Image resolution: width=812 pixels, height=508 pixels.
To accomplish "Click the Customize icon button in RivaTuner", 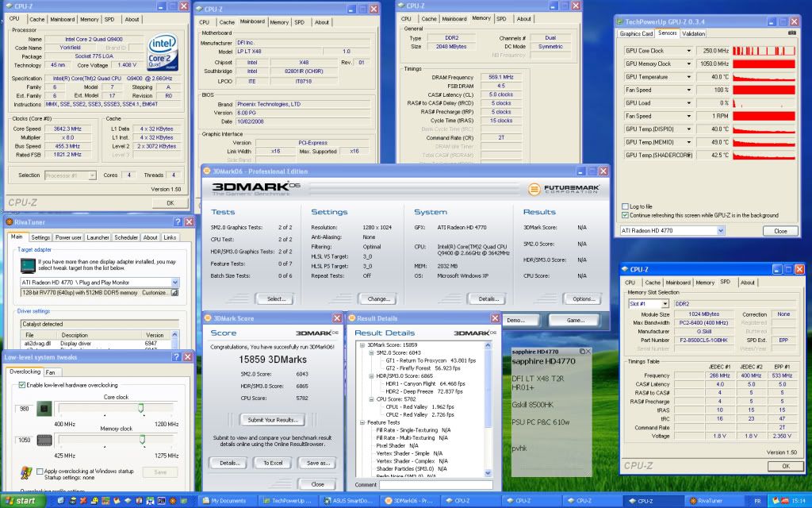I will click(x=174, y=292).
